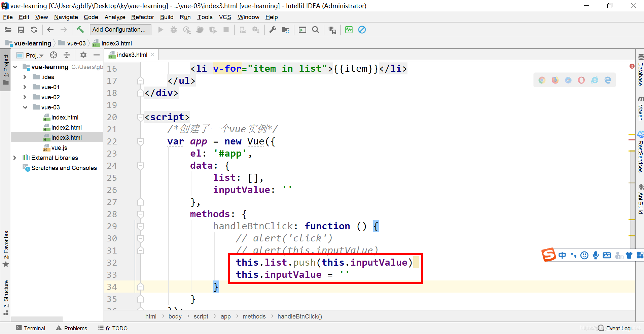Open Settings with wrench icon
644x334 pixels.
[273, 30]
